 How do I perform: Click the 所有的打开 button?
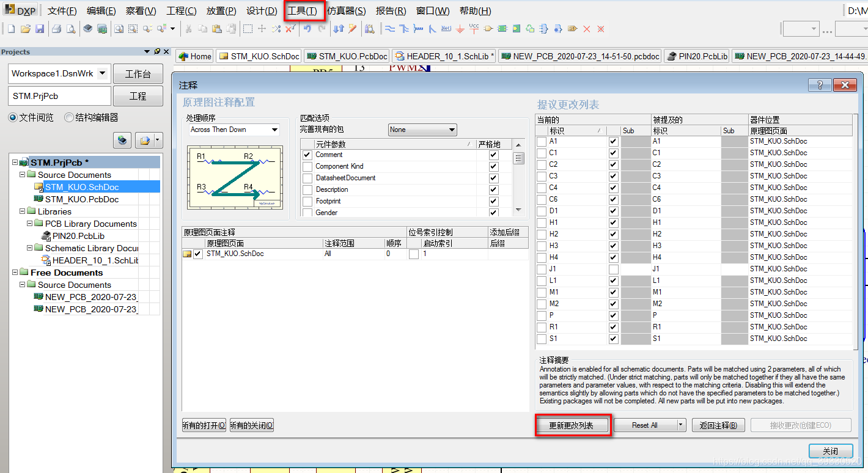(204, 425)
